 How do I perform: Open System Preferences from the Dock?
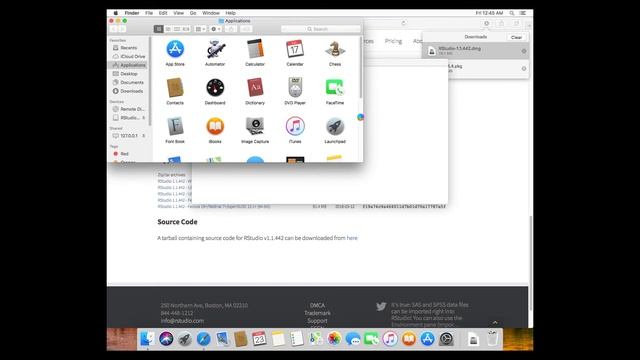coord(446,339)
